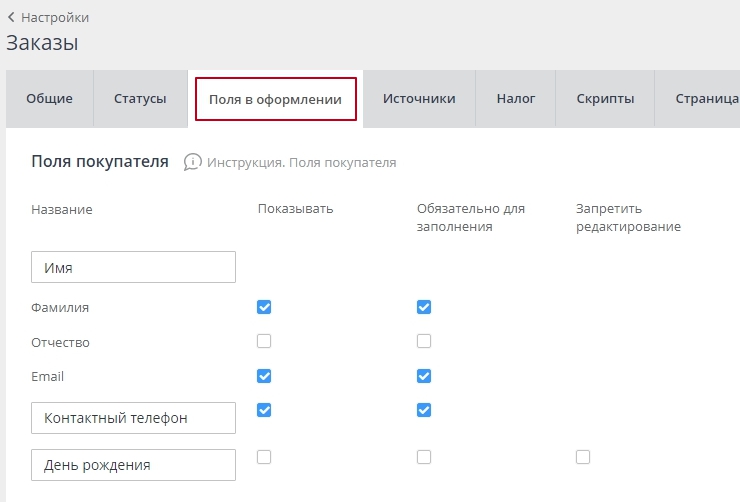Viewport: 740px width, 502px height.
Task: Click the back chevron next to Настройки
Action: pos(11,17)
